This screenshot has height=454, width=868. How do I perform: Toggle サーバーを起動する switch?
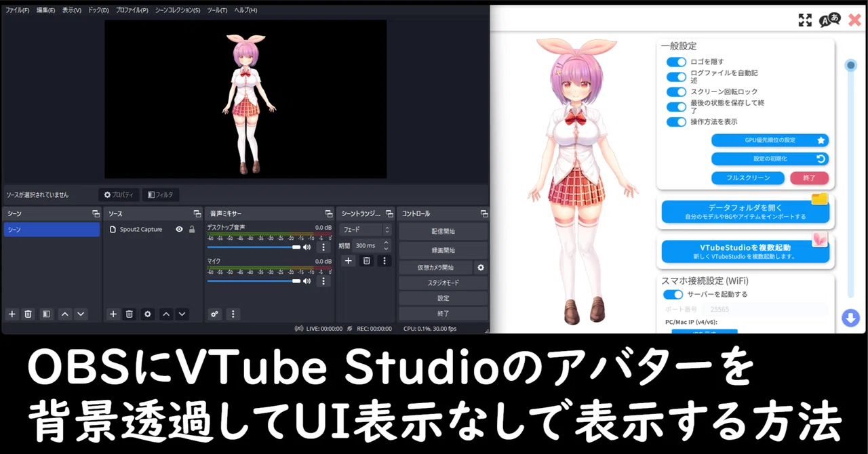[x=673, y=294]
